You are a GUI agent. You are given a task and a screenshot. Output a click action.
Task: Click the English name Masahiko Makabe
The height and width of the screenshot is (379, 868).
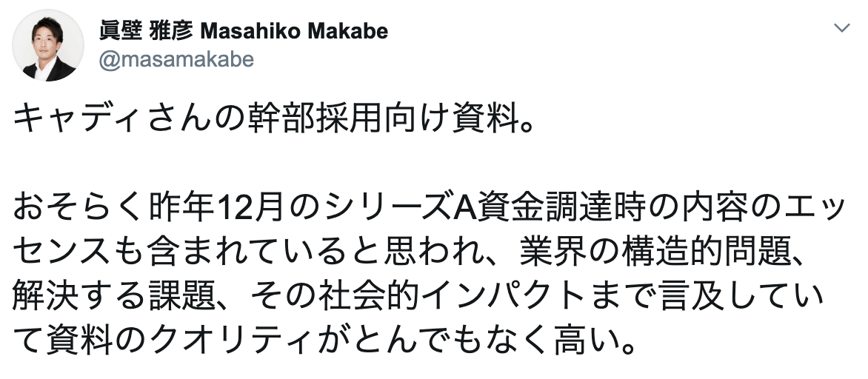pos(294,31)
